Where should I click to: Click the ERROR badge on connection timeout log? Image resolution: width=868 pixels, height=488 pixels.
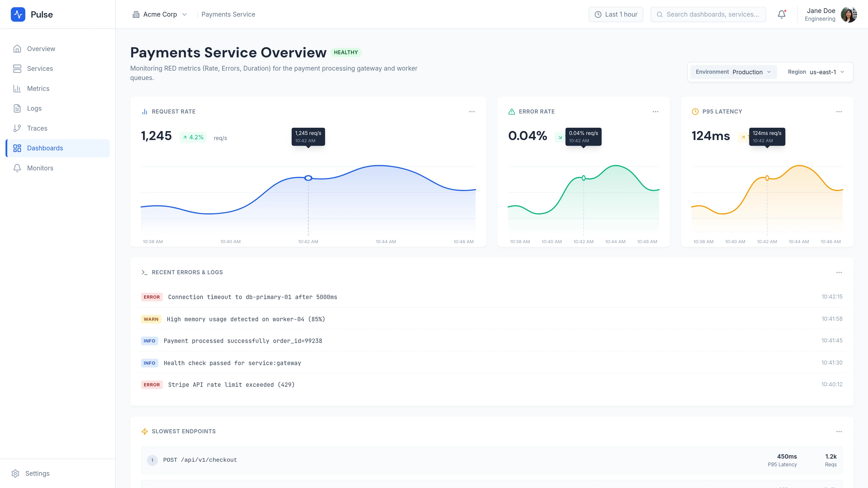152,297
